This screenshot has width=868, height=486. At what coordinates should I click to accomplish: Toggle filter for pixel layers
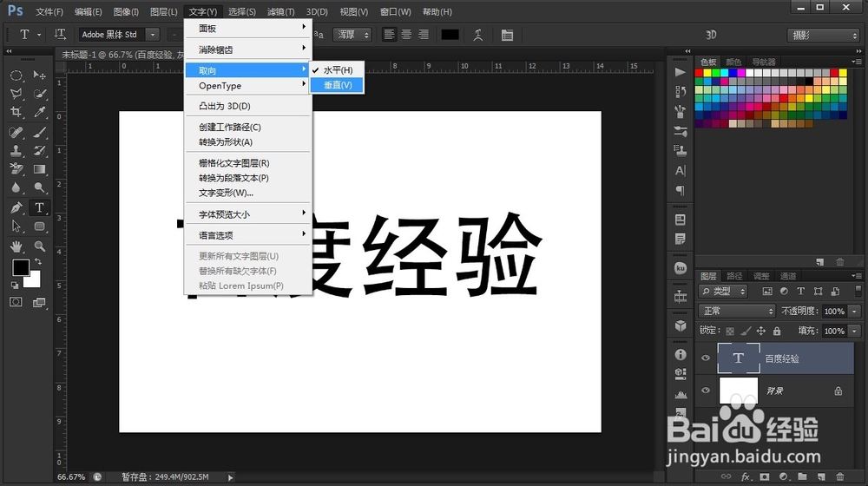coord(766,291)
